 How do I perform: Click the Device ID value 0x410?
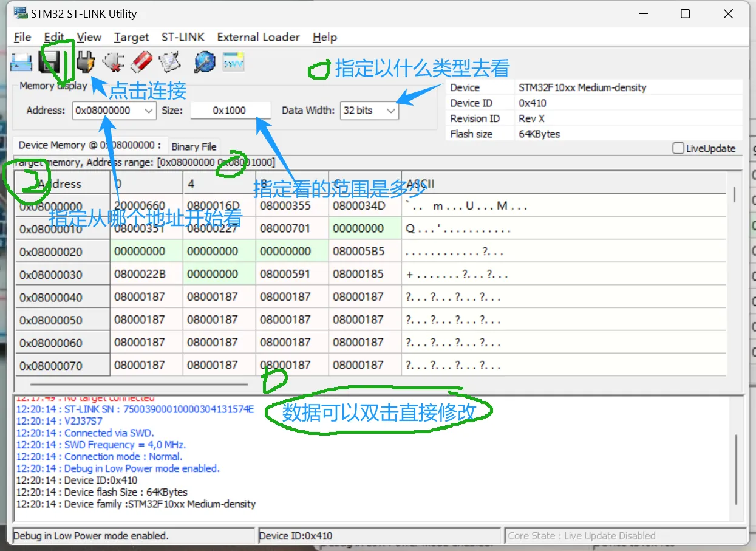(533, 103)
